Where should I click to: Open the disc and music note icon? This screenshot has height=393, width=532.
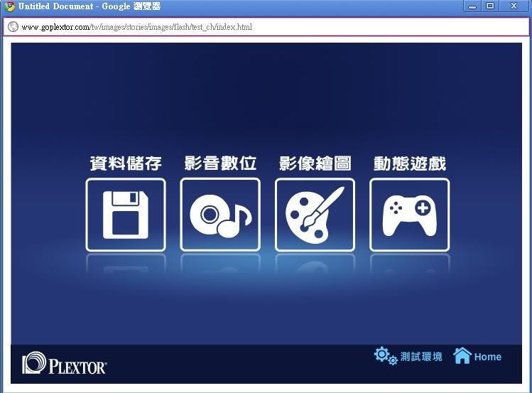pyautogui.click(x=220, y=215)
